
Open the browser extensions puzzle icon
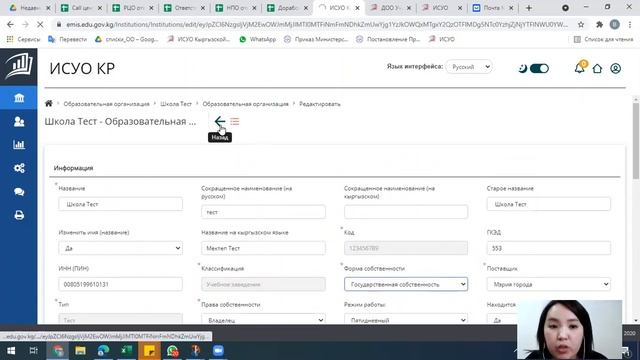[599, 24]
